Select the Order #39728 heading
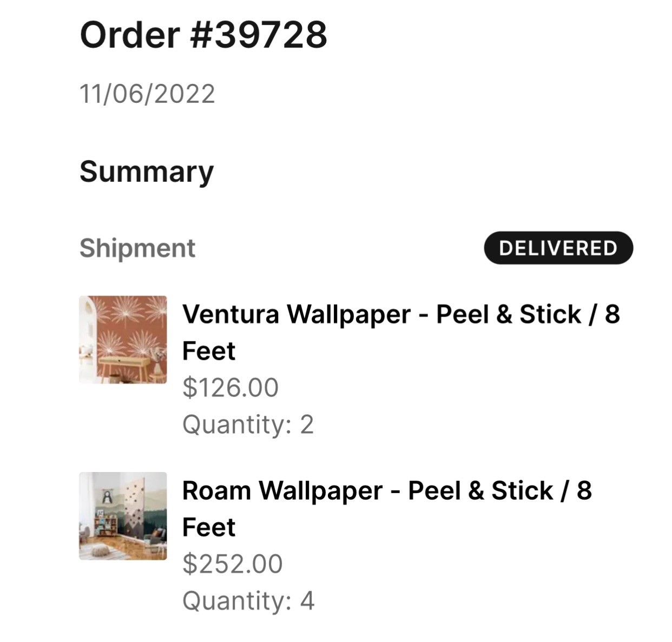The image size is (672, 642). [203, 35]
